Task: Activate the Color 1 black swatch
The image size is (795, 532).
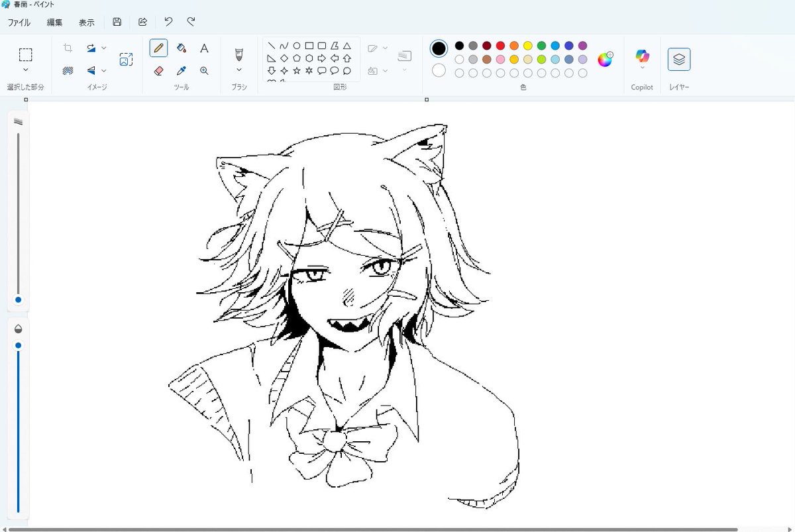Action: click(439, 48)
